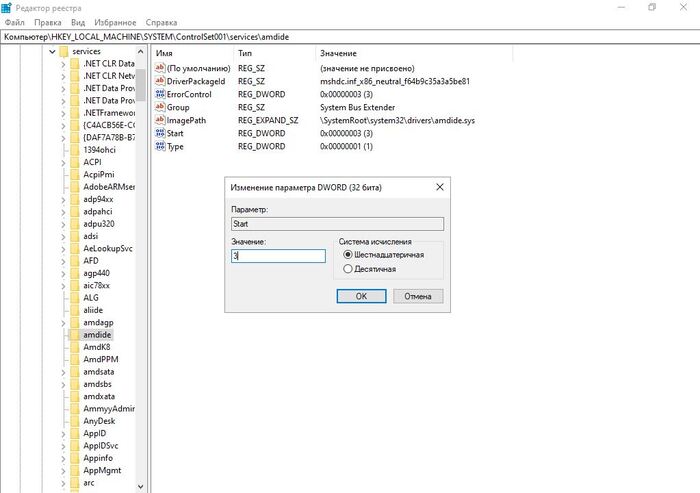Select the amdsbs tree item
This screenshot has width=700, height=493.
97,384
